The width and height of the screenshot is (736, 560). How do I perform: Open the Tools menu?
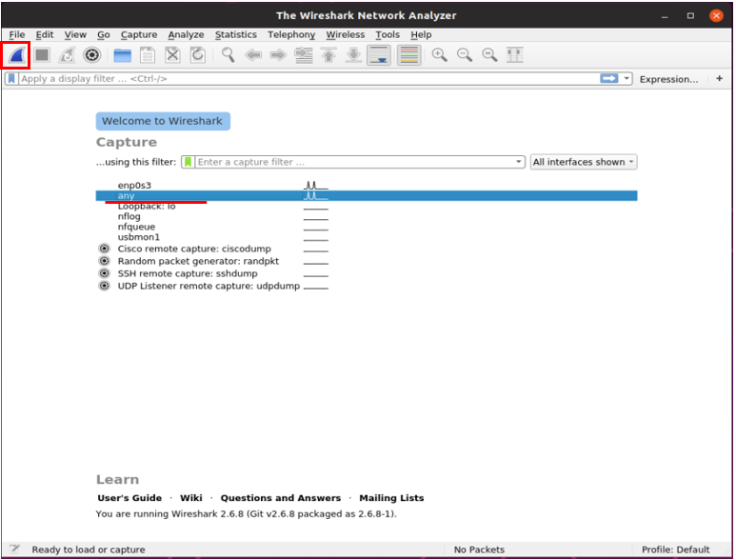tap(388, 34)
